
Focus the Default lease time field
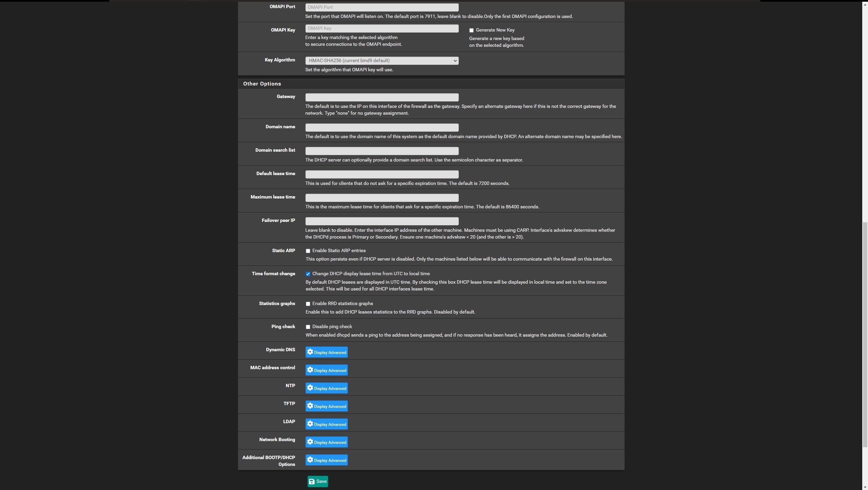point(382,174)
